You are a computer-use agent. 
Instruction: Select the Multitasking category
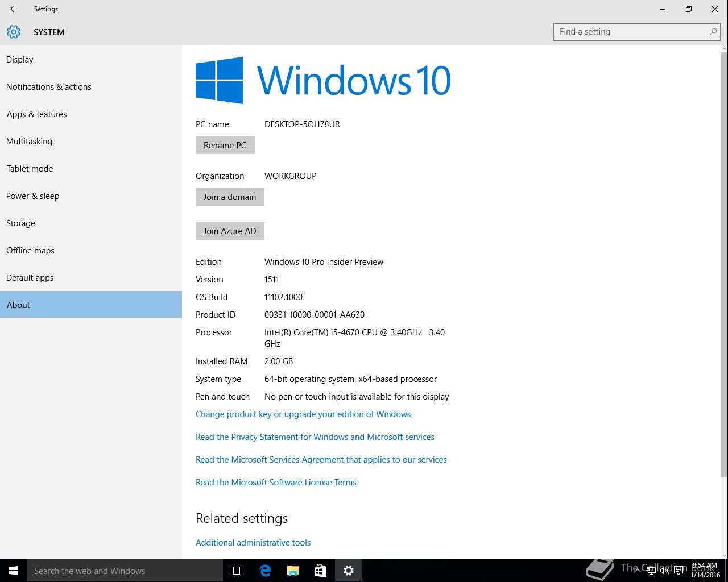91,142
